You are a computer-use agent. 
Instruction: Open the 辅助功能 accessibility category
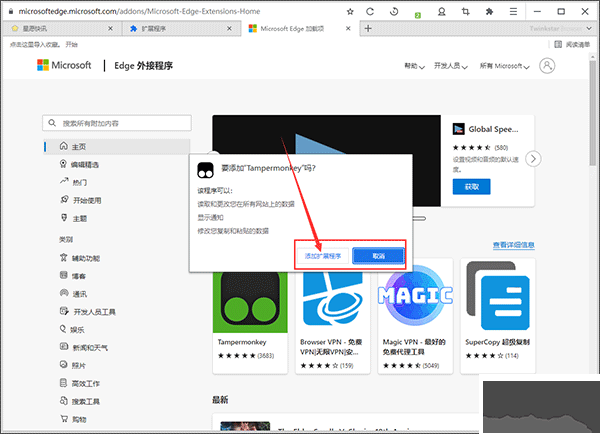coord(80,258)
